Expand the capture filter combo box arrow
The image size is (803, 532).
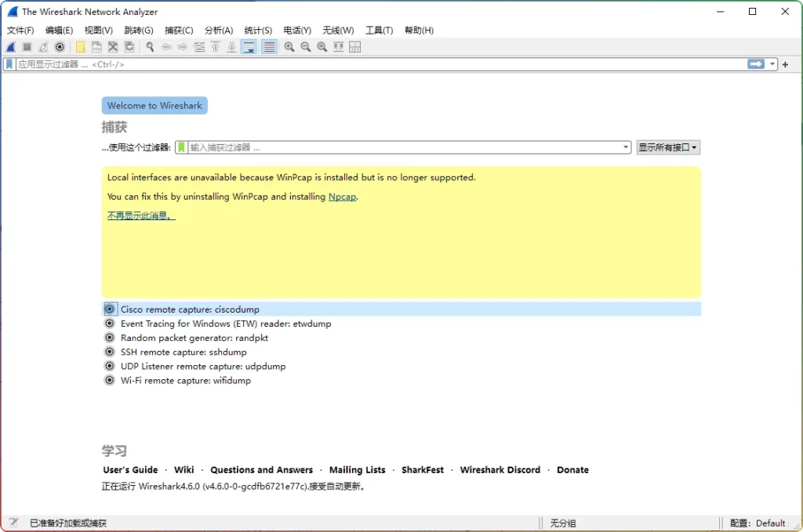(625, 147)
